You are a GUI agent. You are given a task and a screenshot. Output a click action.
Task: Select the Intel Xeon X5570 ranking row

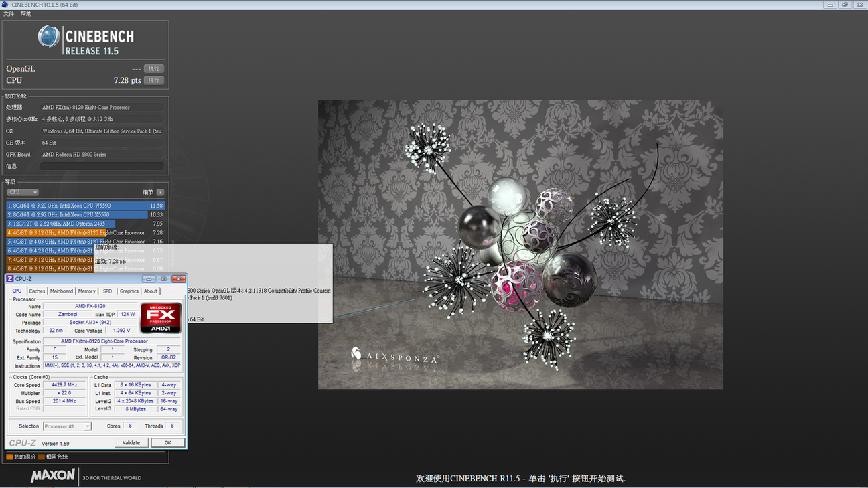click(x=85, y=214)
